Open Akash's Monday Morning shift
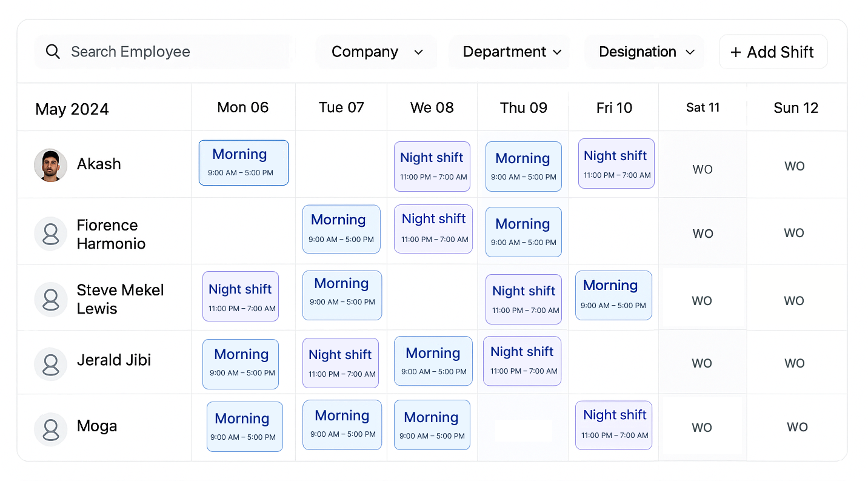The image size is (868, 481). coord(243,163)
